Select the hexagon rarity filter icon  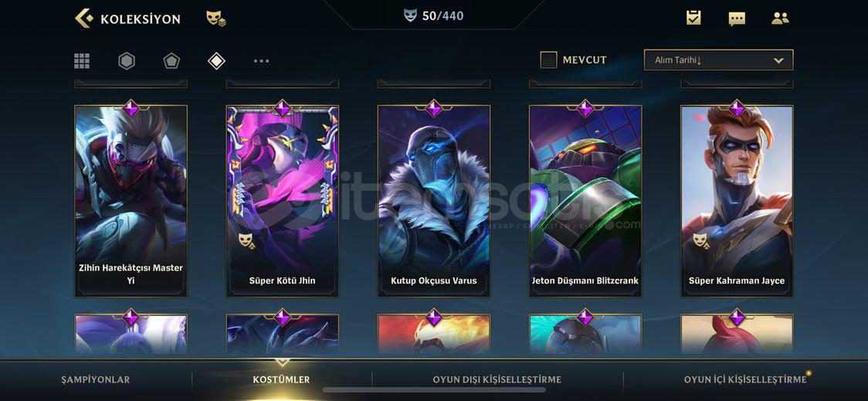pyautogui.click(x=127, y=61)
